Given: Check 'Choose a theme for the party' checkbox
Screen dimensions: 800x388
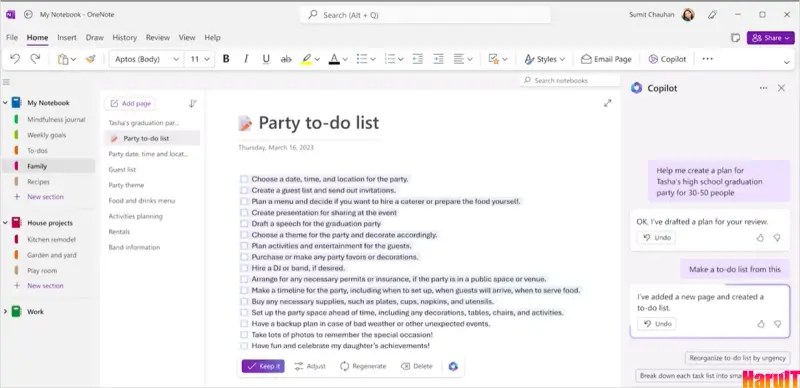Looking at the screenshot, I should pyautogui.click(x=244, y=235).
